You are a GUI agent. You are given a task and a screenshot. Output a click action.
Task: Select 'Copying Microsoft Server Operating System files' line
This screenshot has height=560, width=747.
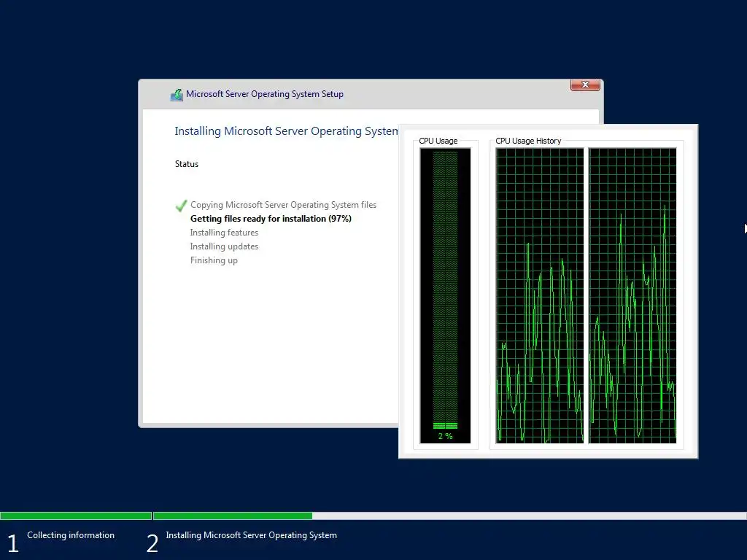coord(284,205)
